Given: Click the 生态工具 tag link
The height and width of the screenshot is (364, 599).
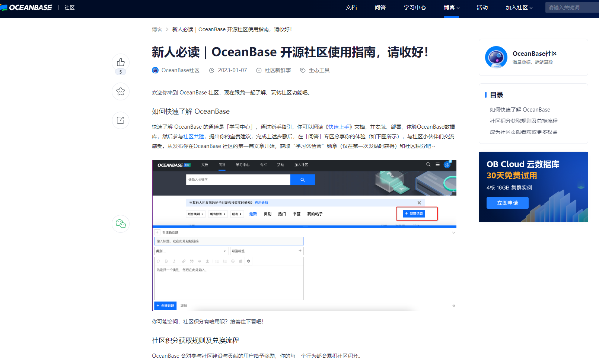Looking at the screenshot, I should point(319,70).
